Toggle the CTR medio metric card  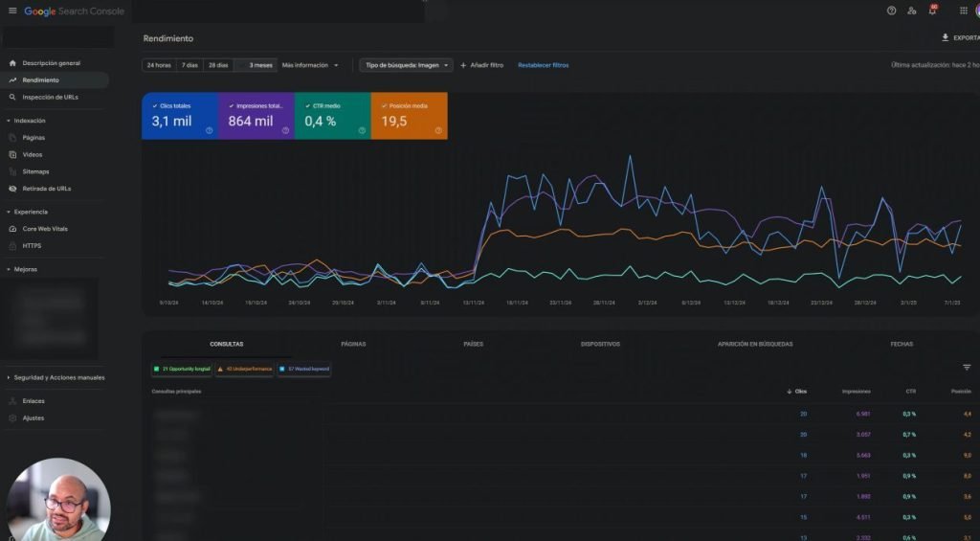[332, 116]
